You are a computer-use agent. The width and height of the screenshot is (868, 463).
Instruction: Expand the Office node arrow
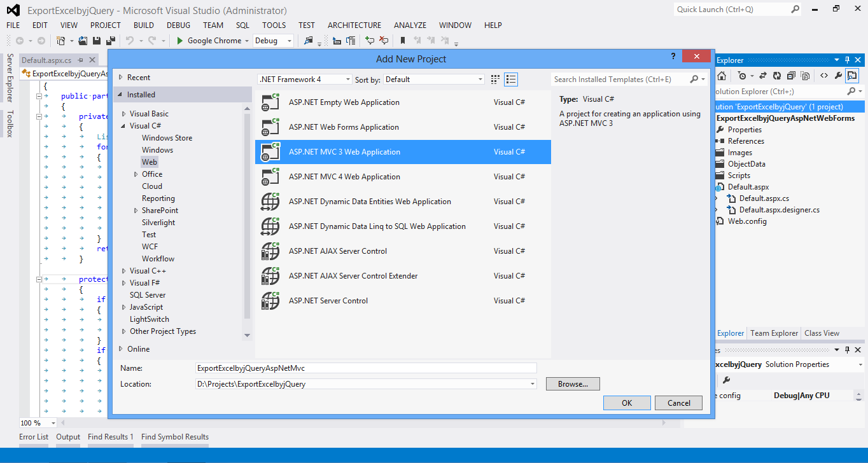[136, 174]
